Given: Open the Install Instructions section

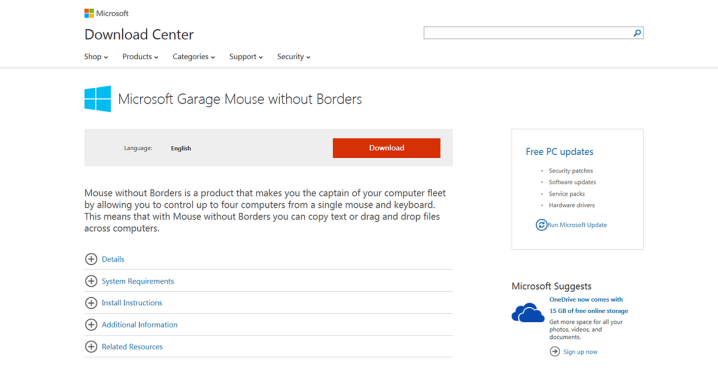Looking at the screenshot, I should [132, 303].
